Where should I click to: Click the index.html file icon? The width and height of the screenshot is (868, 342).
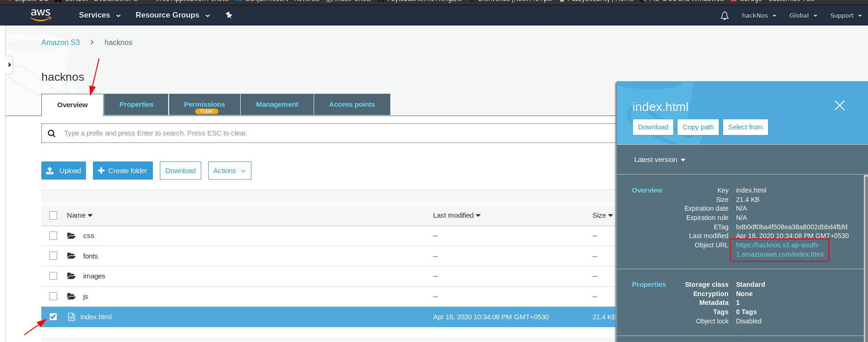point(72,317)
